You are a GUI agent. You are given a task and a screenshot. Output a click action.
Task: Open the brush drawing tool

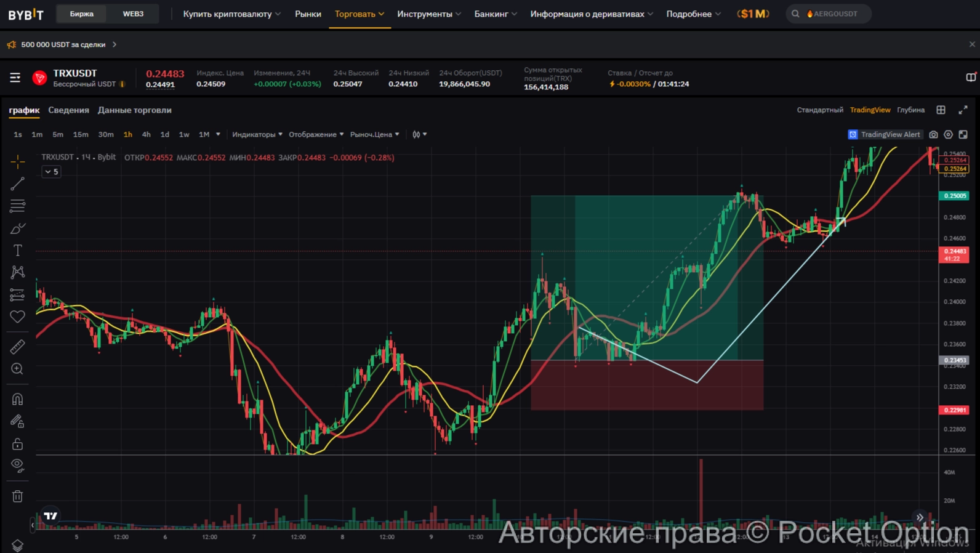(x=17, y=228)
